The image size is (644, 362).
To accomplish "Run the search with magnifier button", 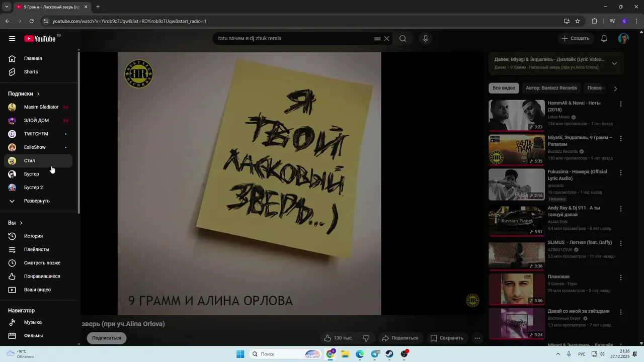I will (403, 39).
